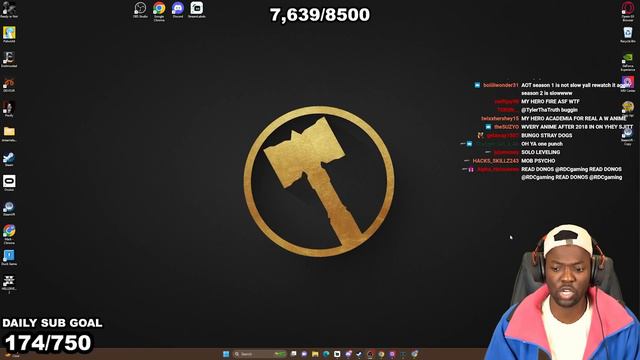Click chat message "MY HERO FIRE ASF WTF"
Screen dimensions: 640x360
tap(550, 102)
